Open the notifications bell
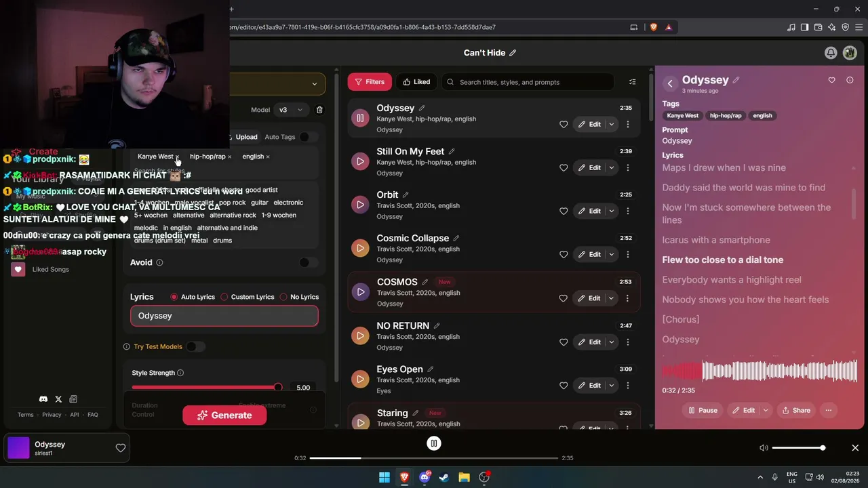868x488 pixels. (x=831, y=53)
